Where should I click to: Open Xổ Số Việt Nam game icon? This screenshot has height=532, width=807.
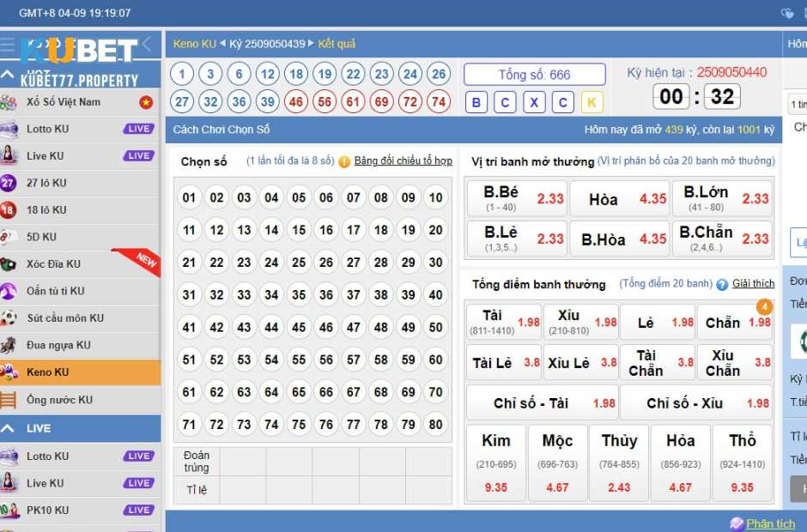coord(8,102)
